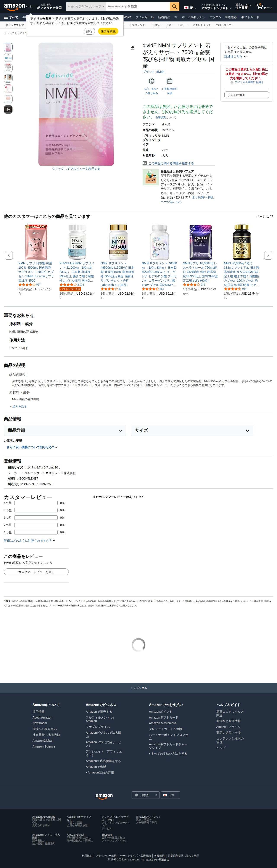
Task: Click the お客様情報の保護 icon
Action: pos(169,81)
